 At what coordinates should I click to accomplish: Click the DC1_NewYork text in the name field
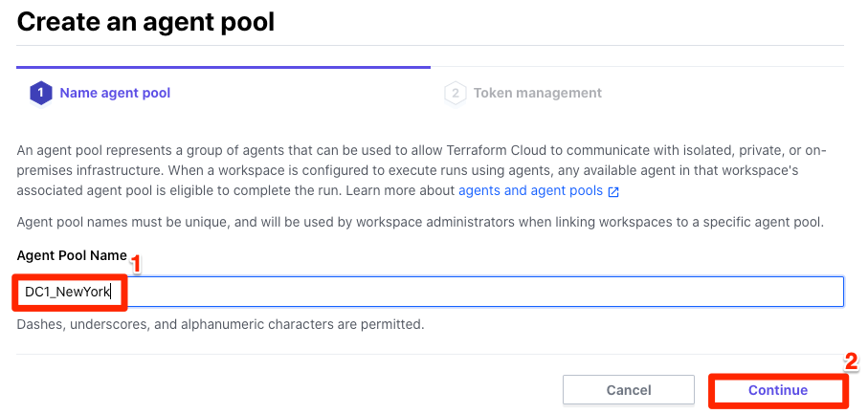pyautogui.click(x=68, y=292)
